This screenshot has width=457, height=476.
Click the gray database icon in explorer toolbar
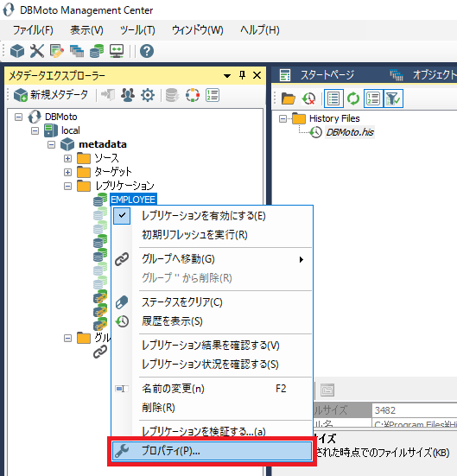[x=172, y=95]
